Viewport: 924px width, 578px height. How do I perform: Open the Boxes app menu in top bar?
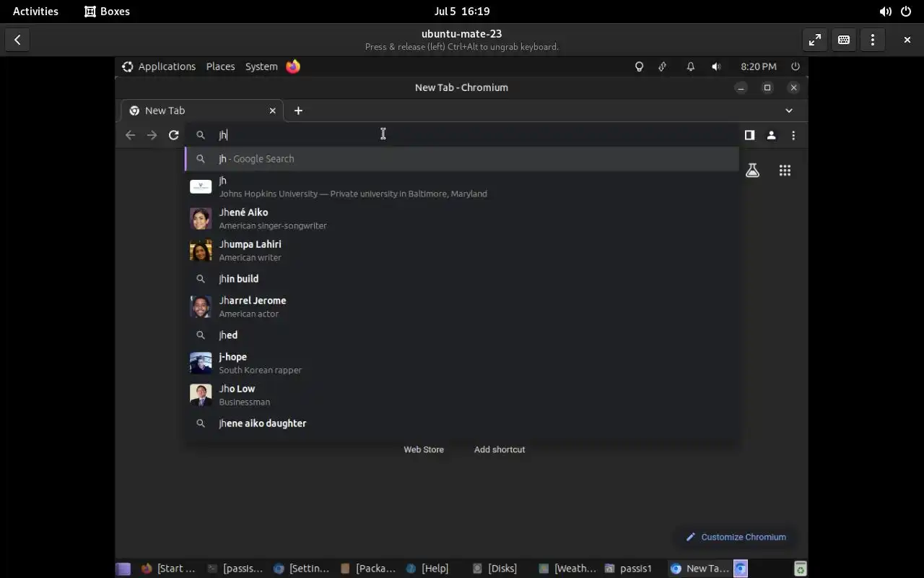click(107, 12)
